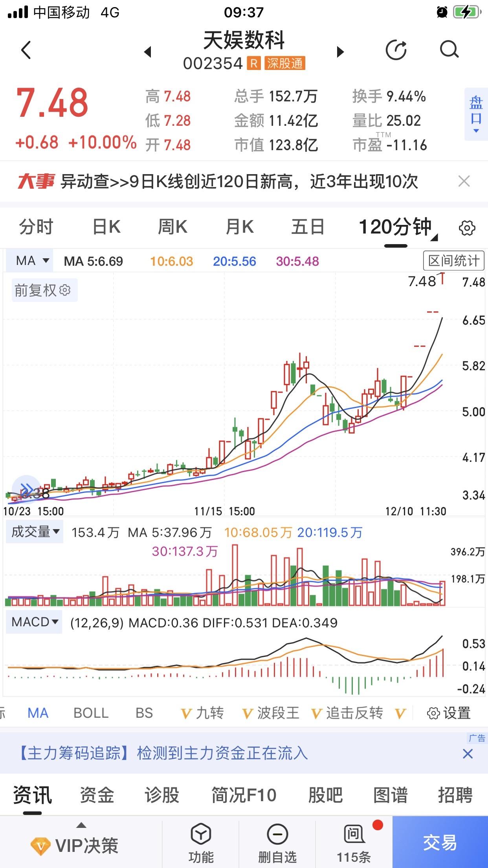Screen dimensions: 488x868
Task: Switch to the 日K chart tab
Action: 106,227
